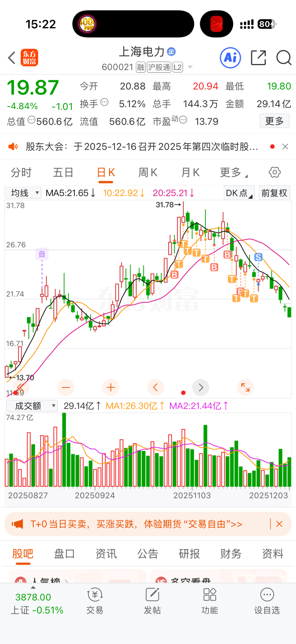296x644 pixels.
Task: Open 发帖 post composer
Action: tap(152, 602)
